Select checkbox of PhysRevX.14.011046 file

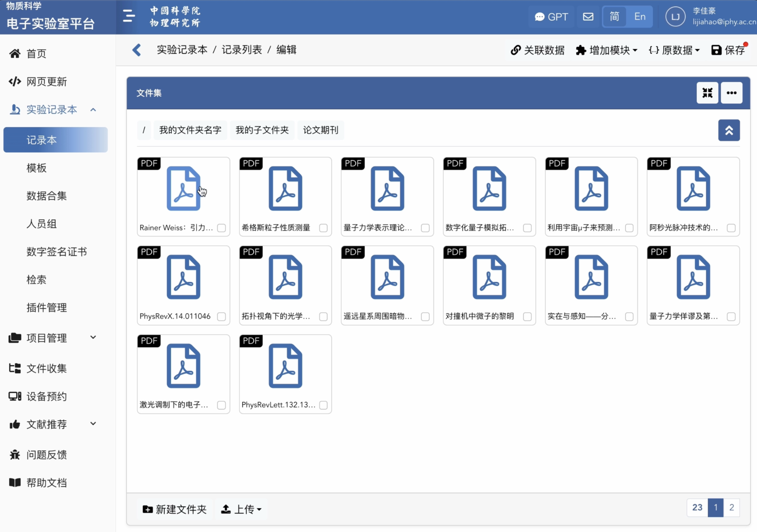[221, 317]
